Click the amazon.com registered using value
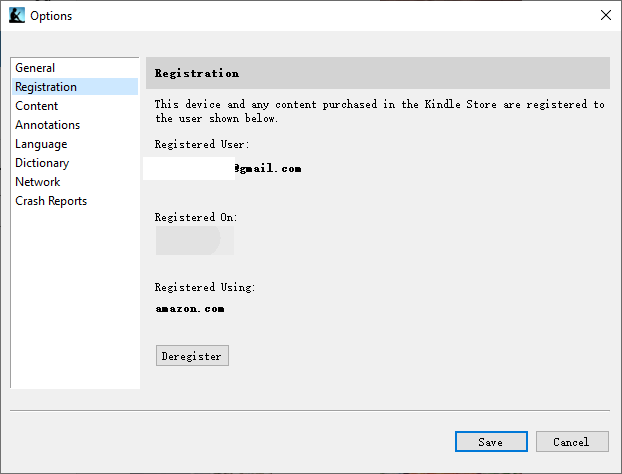The image size is (622, 474). tap(190, 309)
